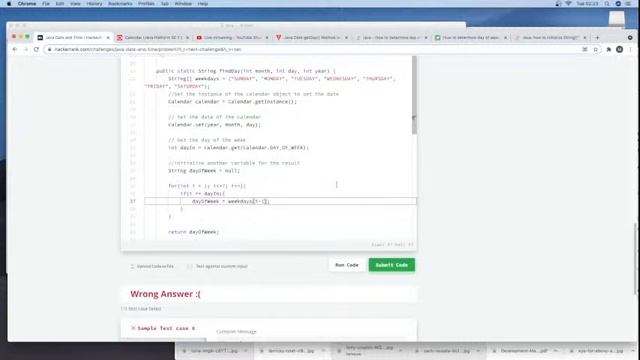Click the code editor vertical scrollbar

pos(414,96)
